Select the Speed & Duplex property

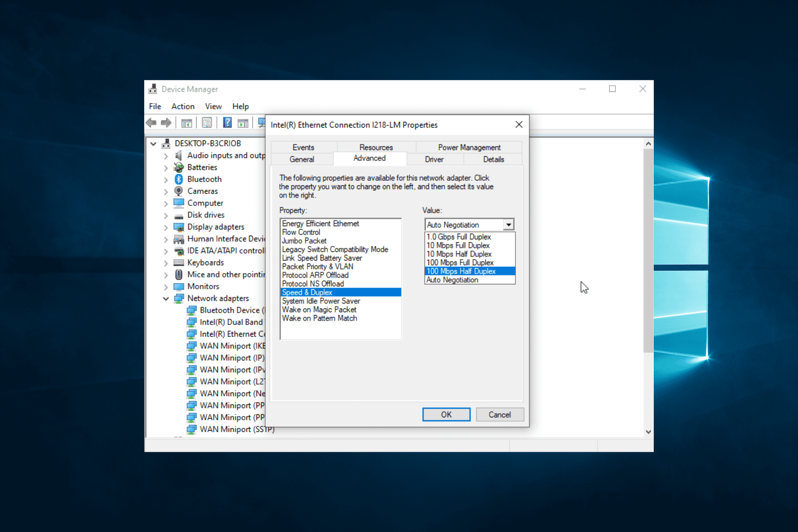coord(341,292)
